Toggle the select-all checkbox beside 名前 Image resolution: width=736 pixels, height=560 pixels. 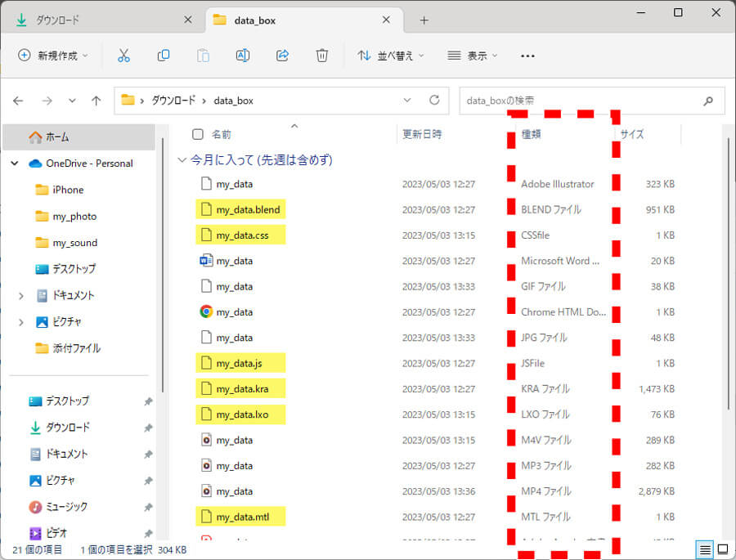tap(198, 134)
